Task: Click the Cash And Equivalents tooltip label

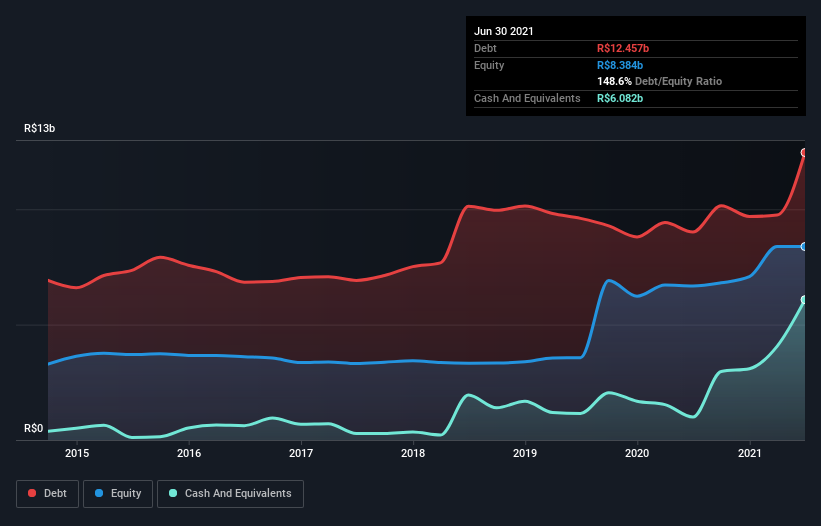Action: [527, 98]
